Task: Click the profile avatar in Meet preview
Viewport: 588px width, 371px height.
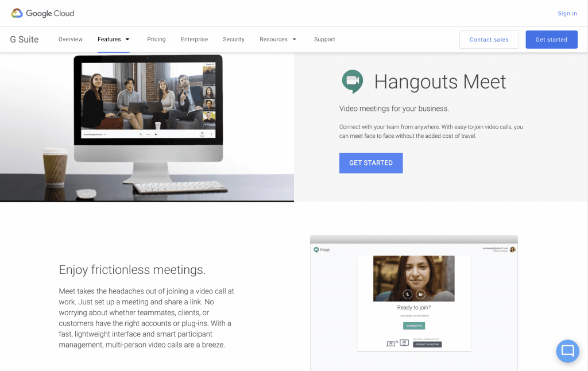Action: [513, 249]
